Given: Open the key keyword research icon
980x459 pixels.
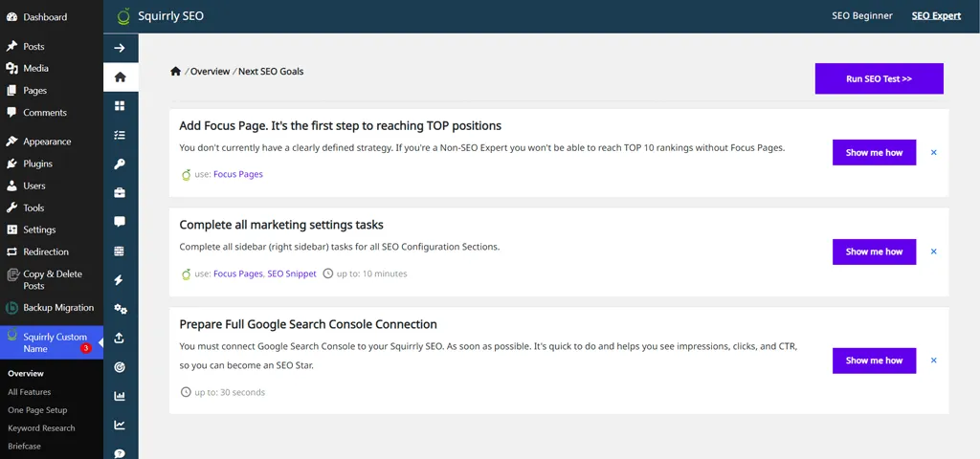Looking at the screenshot, I should 120,164.
